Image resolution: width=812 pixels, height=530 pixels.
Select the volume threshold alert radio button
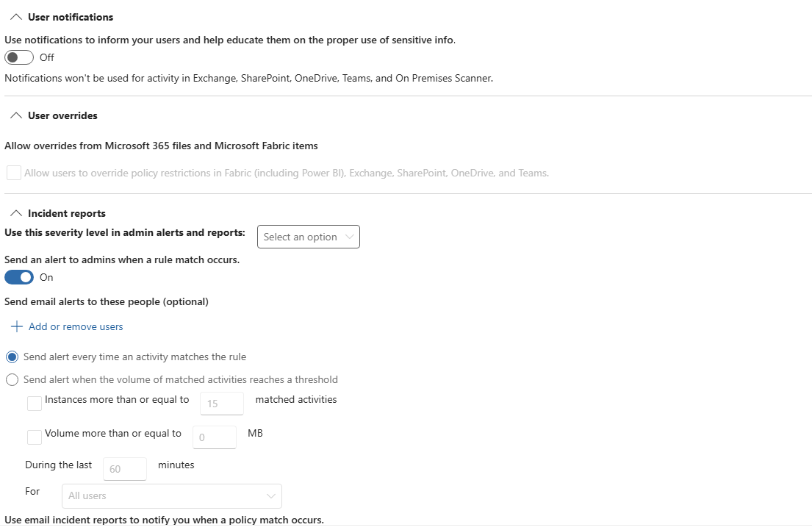point(12,380)
